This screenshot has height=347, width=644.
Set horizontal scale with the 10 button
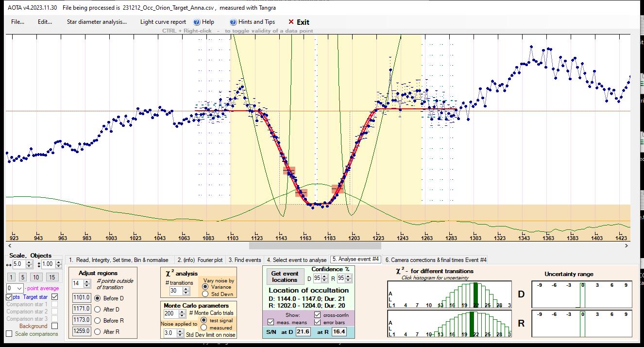pyautogui.click(x=36, y=277)
